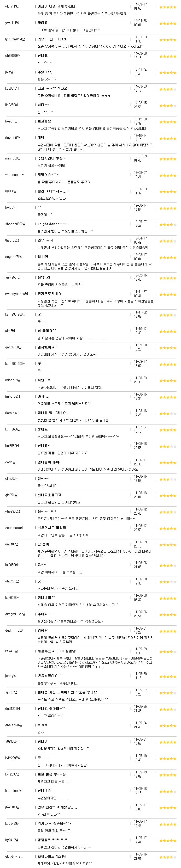The image size is (181, 868).
Task: Click the star rating on ka4403's review
Action: (x=168, y=652)
